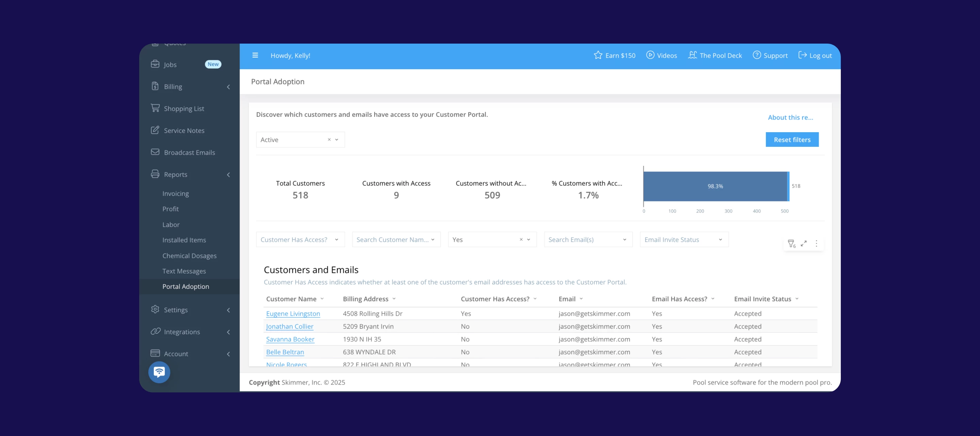The height and width of the screenshot is (436, 980).
Task: Clear the Yes filter selection
Action: coord(521,239)
